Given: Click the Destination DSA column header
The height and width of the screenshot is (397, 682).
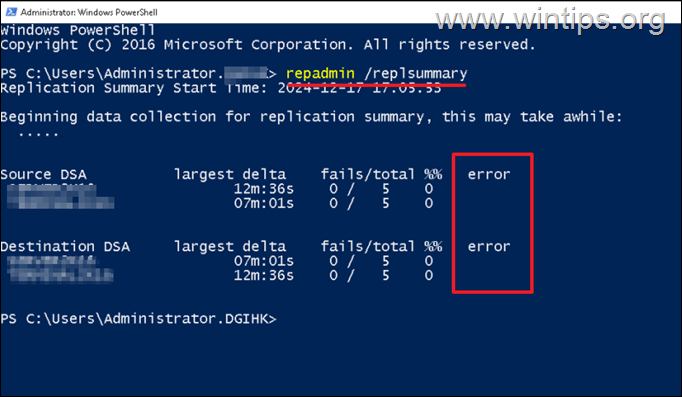Looking at the screenshot, I should (65, 247).
